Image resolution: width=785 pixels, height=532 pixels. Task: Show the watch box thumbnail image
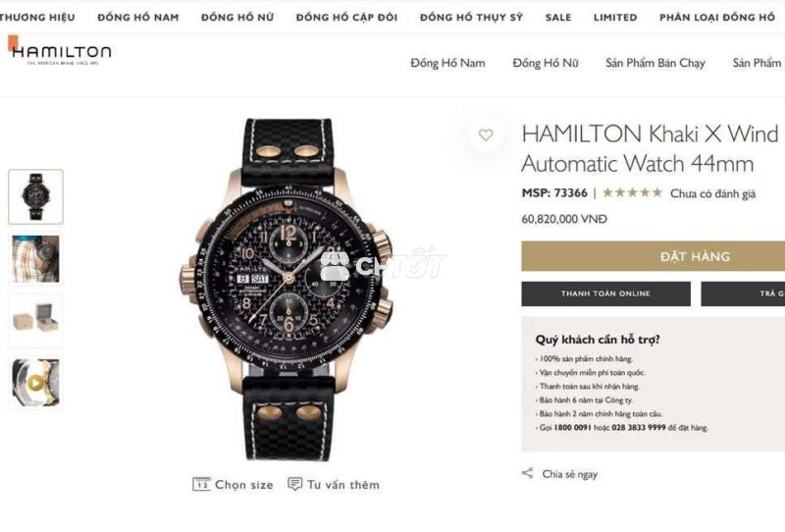pyautogui.click(x=35, y=321)
